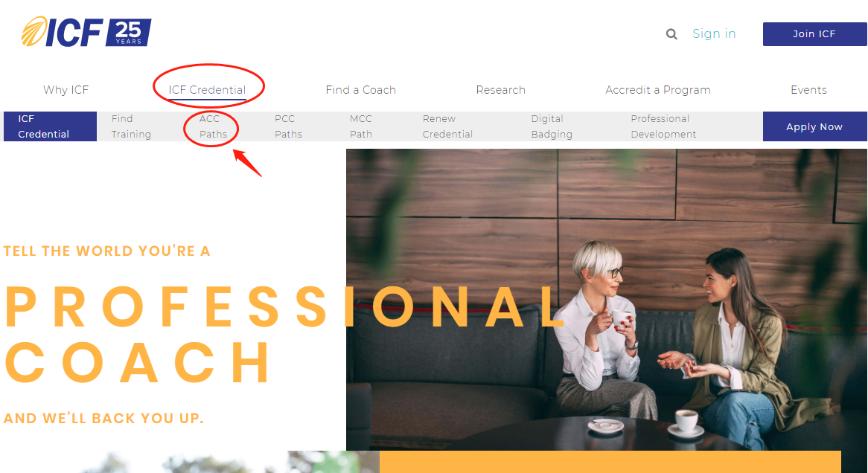Open Professional Development submenu link

click(663, 126)
